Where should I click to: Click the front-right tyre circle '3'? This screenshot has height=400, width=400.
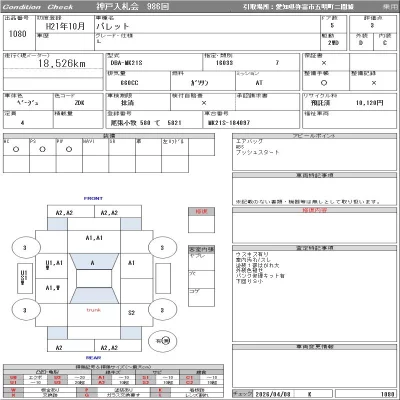[x=162, y=247]
